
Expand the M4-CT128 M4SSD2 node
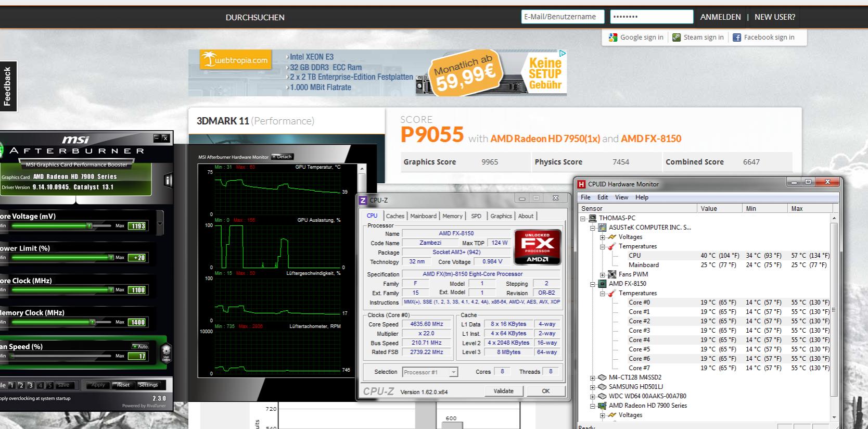tap(593, 377)
